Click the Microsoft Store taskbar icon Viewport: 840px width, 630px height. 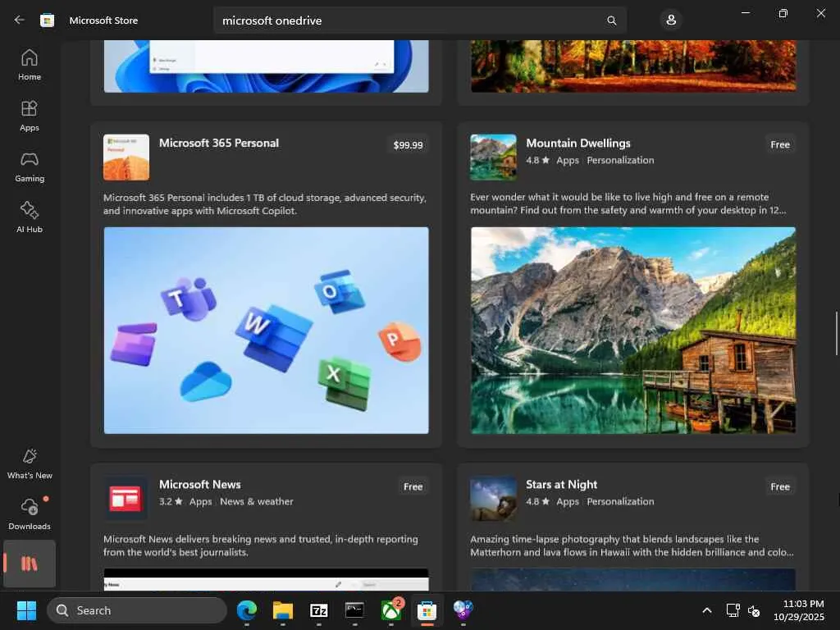[x=427, y=610]
